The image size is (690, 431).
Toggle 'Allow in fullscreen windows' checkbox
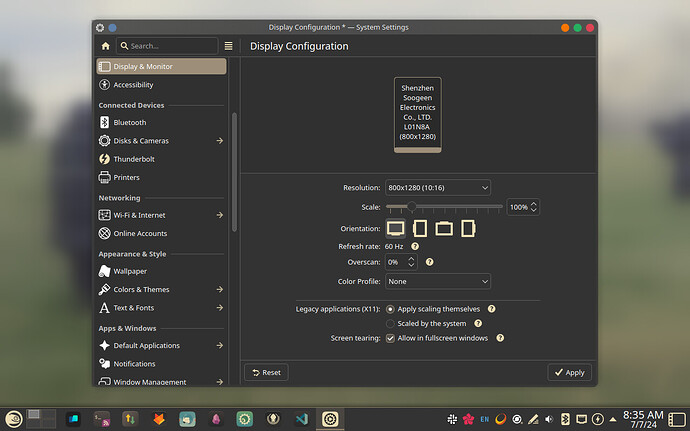(390, 338)
